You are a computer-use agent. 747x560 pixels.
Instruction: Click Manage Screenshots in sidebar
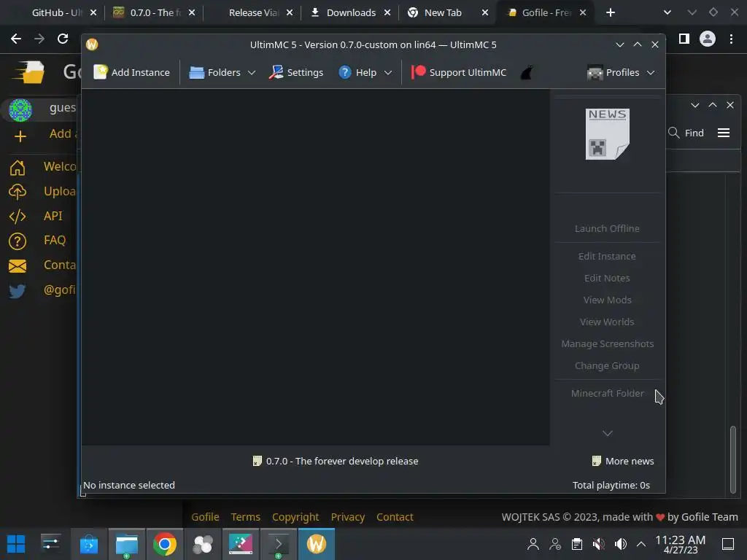click(x=607, y=344)
